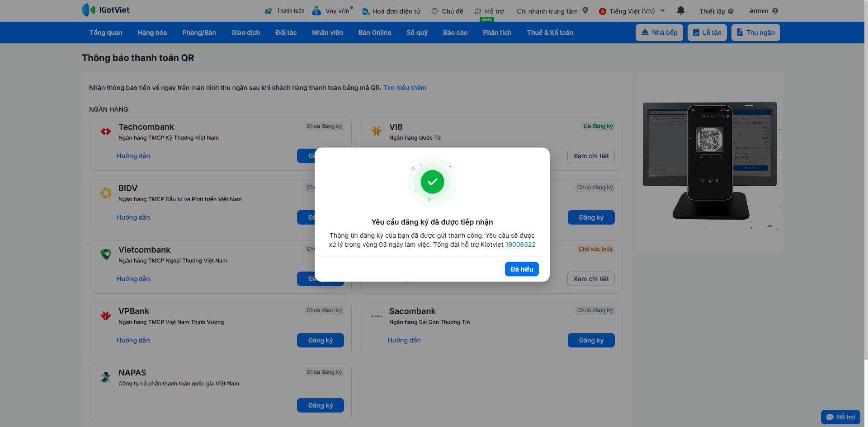The width and height of the screenshot is (868, 427).
Task: Open the Nhân viên menu
Action: pos(327,33)
